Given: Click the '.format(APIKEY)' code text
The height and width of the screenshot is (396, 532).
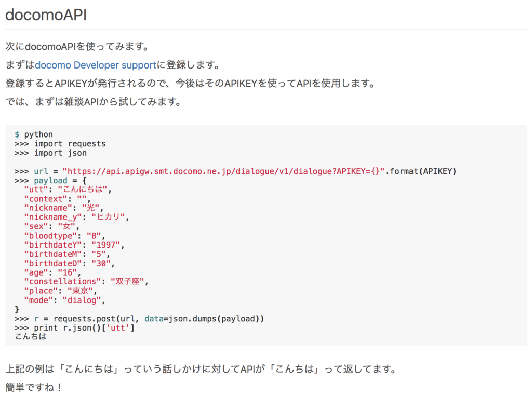Looking at the screenshot, I should tap(421, 171).
